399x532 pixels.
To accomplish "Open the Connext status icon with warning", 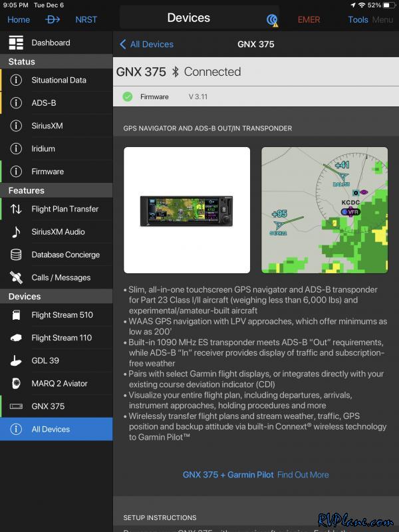I will 272,20.
